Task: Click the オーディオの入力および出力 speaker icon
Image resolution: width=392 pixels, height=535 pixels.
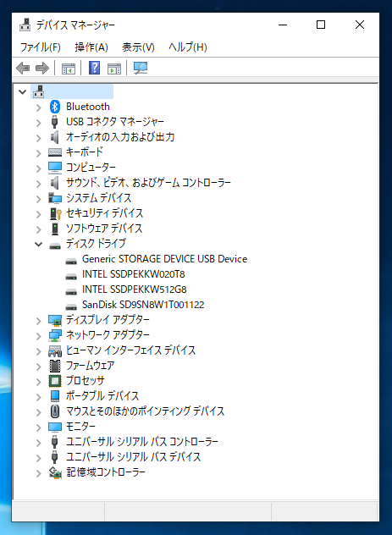Action: coord(54,137)
